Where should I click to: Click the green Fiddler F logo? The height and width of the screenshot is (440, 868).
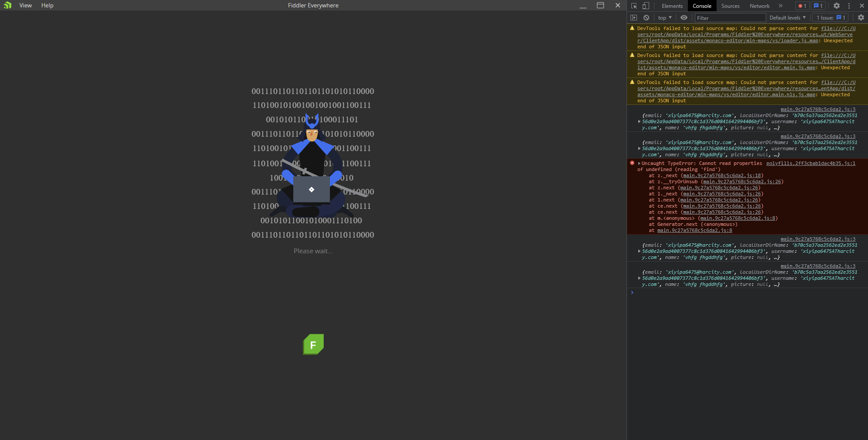[313, 344]
